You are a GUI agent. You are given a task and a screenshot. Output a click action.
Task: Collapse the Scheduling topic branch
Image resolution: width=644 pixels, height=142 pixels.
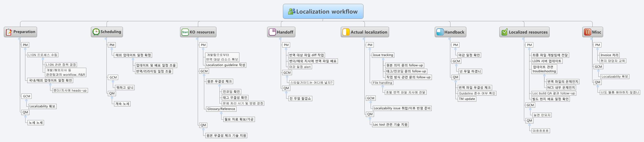point(106,39)
